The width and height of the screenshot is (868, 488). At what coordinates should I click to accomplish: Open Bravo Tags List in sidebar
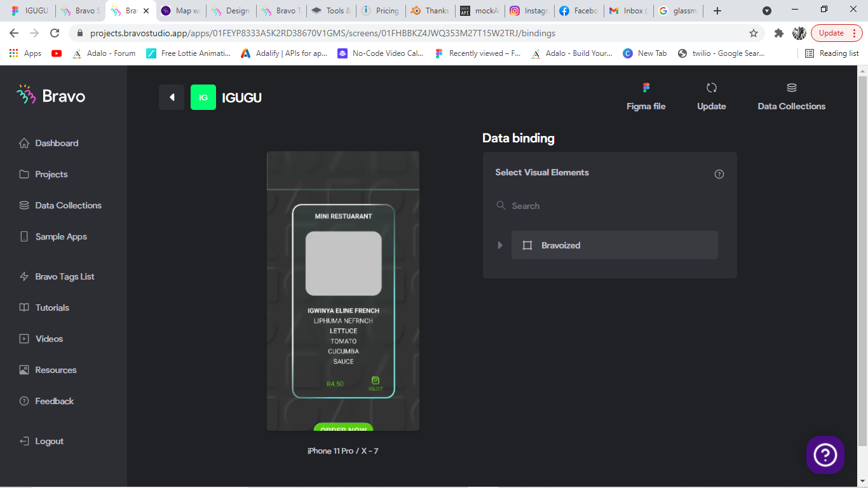pos(57,276)
